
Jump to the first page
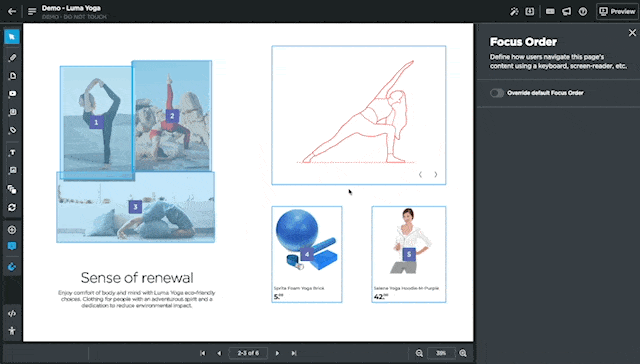click(x=203, y=353)
